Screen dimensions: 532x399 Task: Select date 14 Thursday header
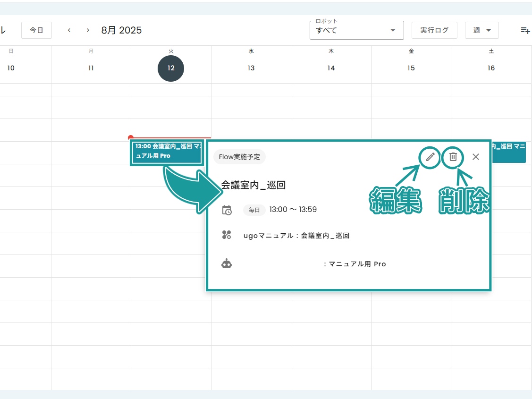pos(331,68)
